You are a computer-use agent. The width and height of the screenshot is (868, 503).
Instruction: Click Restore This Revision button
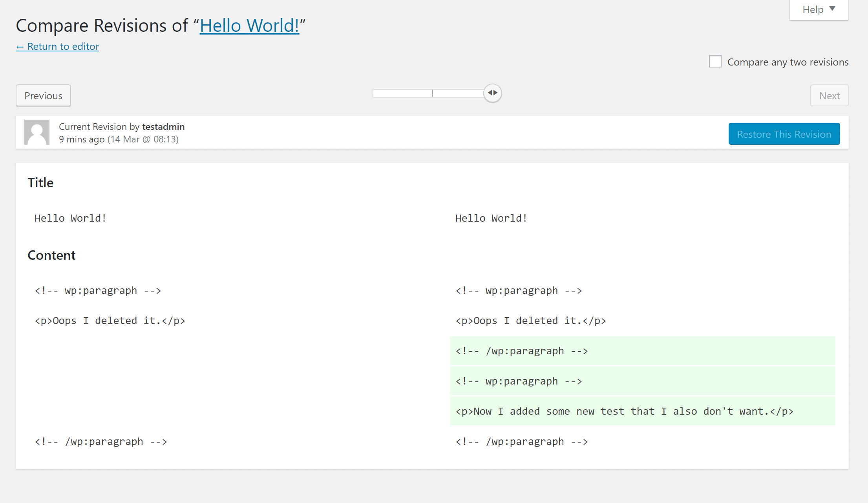coord(784,133)
